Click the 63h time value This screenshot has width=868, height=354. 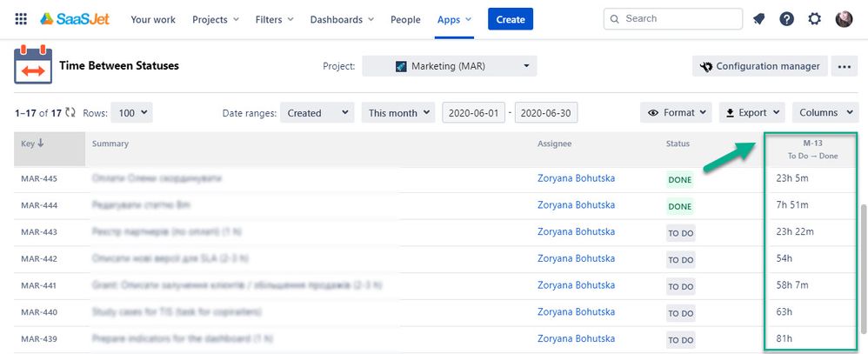pyautogui.click(x=785, y=311)
